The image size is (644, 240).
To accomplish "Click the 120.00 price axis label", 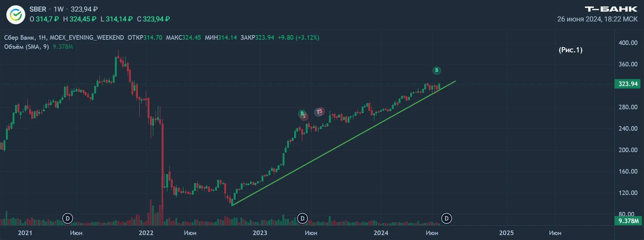I will (628, 193).
